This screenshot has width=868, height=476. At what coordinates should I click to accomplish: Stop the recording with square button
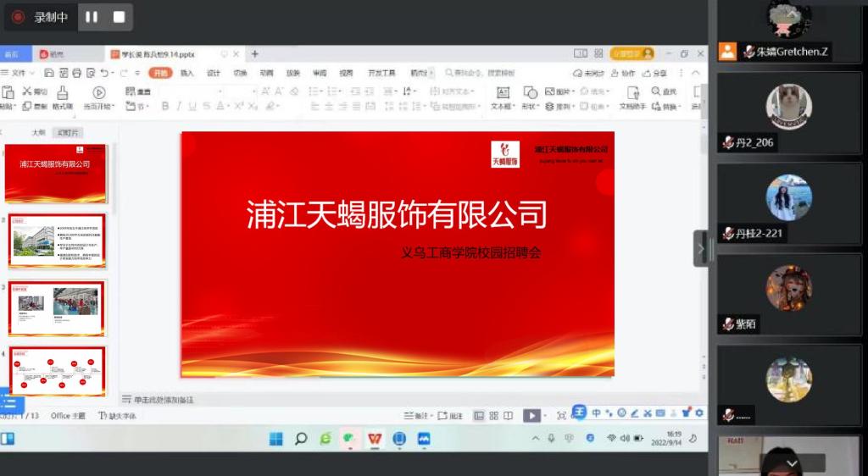[x=119, y=17]
